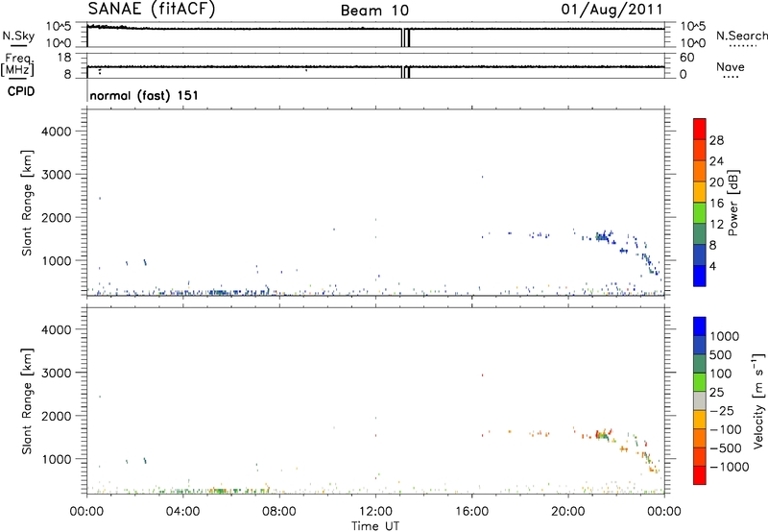Click the 28 tick on Power colorbar
This screenshot has width=768, height=532.
coord(716,140)
